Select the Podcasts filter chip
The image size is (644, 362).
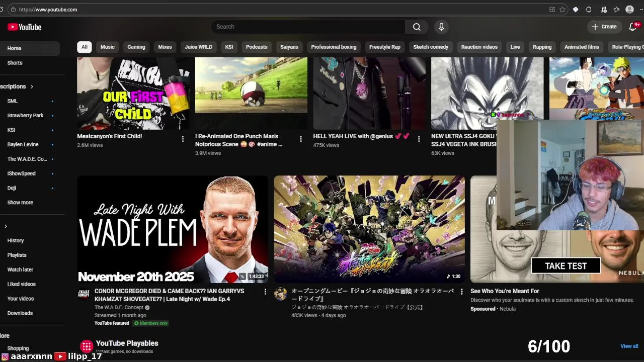click(x=257, y=47)
